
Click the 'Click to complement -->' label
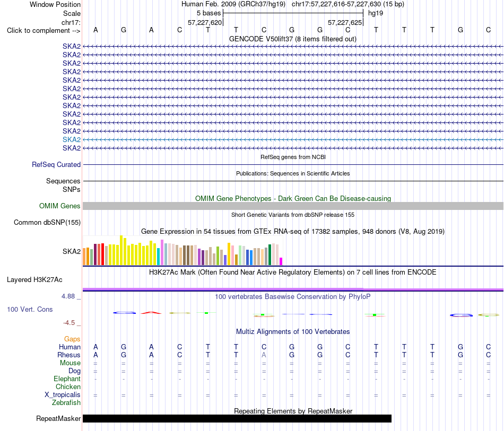44,31
